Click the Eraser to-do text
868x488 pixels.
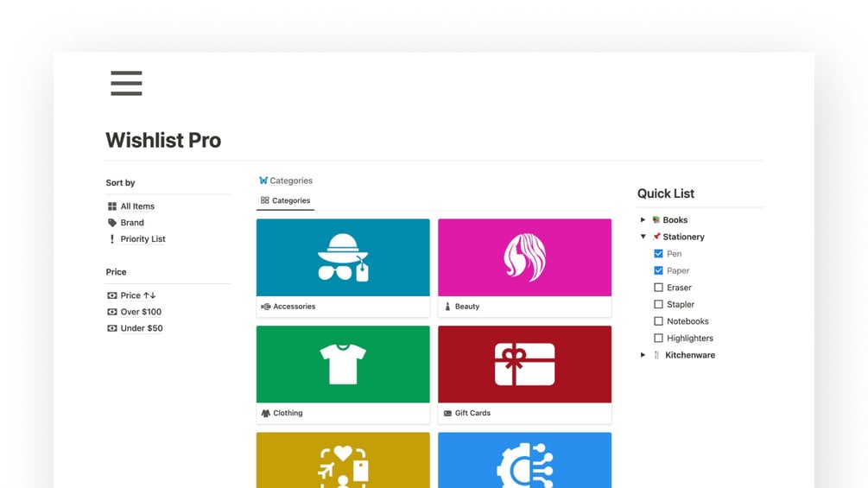[679, 288]
